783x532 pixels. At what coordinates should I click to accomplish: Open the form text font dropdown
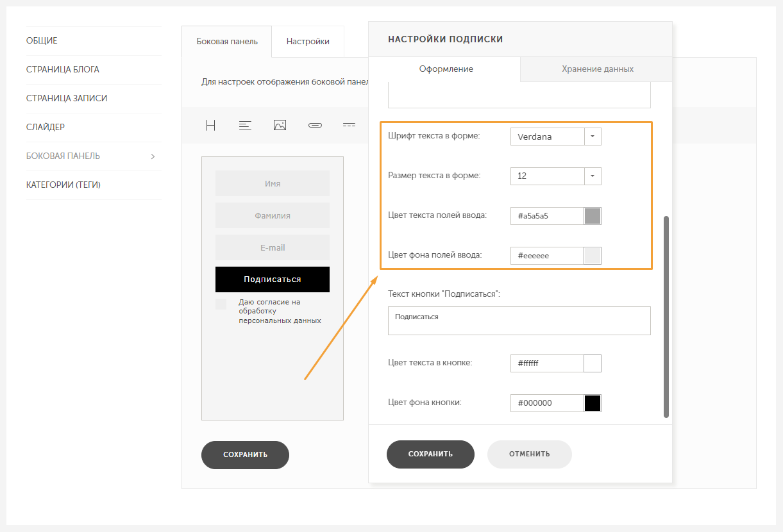tap(593, 137)
